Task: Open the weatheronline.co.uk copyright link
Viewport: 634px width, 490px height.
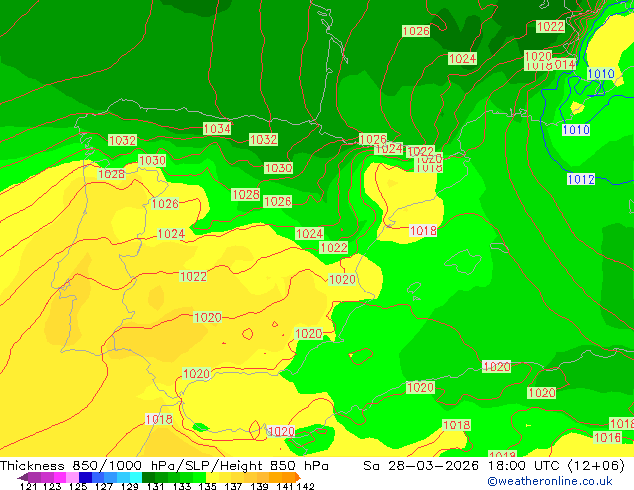Action: [x=550, y=481]
